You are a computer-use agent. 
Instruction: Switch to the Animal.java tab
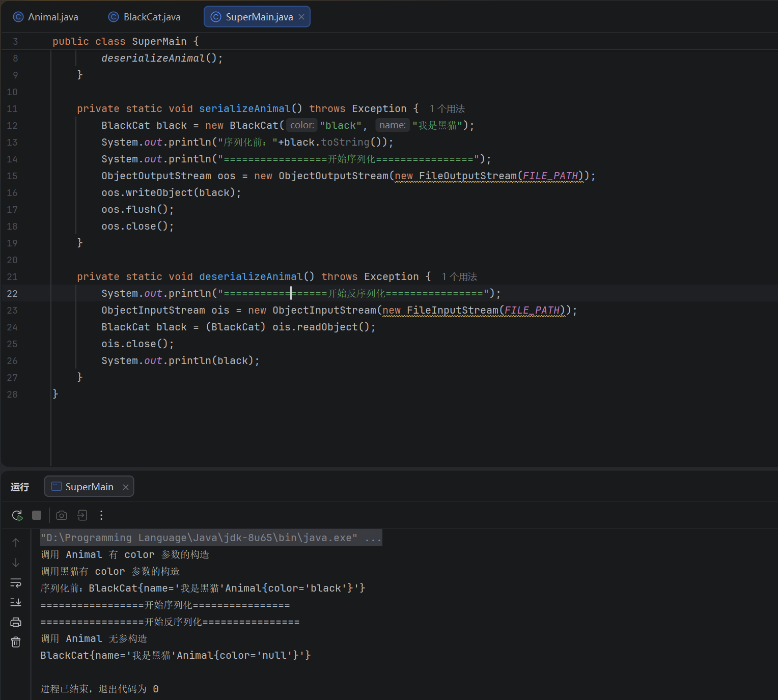[x=46, y=17]
